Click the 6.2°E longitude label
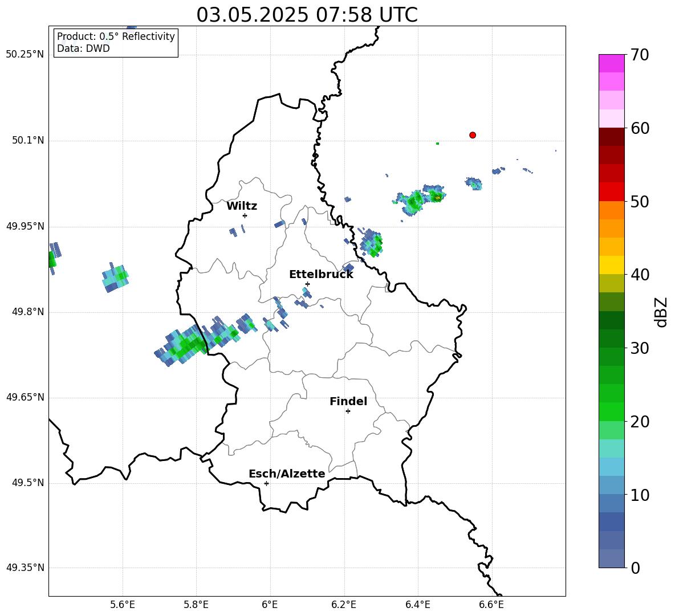Screen dimensions: 675x616 point(344,605)
